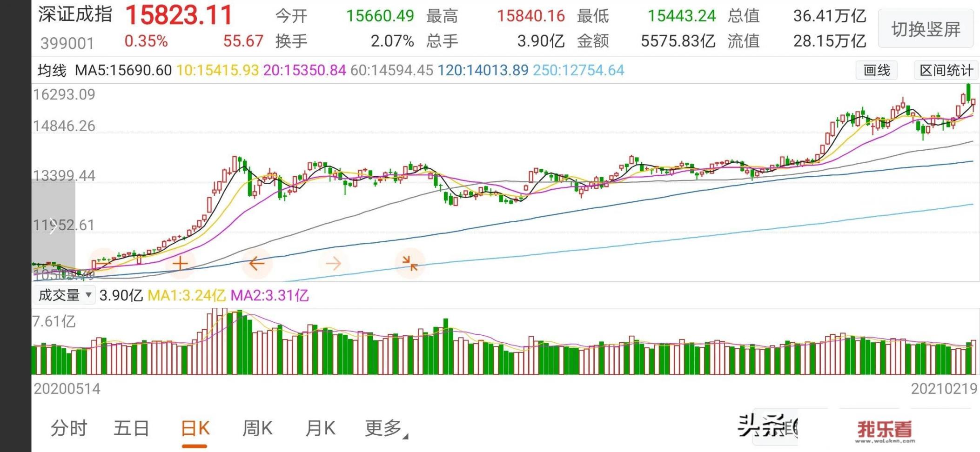Click the 最高 value 15840.16
The width and height of the screenshot is (980, 452).
pyautogui.click(x=531, y=16)
